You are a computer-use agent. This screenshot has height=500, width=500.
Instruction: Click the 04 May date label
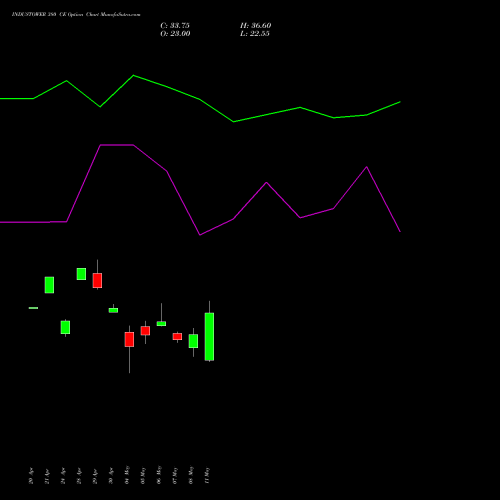(127, 475)
